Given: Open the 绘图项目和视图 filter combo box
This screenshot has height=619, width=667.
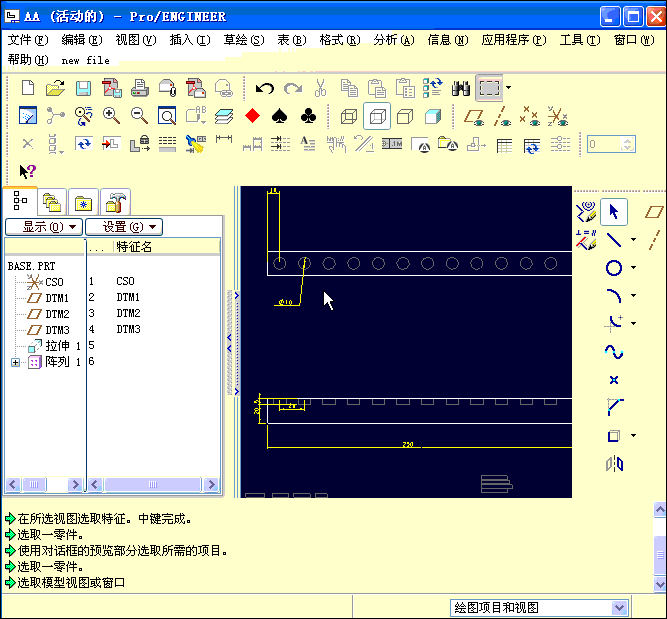Looking at the screenshot, I should pyautogui.click(x=539, y=607).
